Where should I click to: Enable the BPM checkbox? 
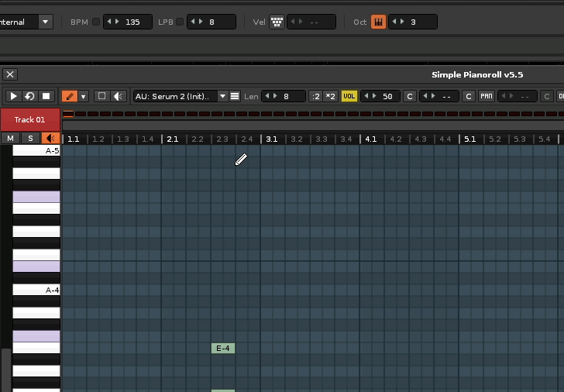tap(96, 22)
